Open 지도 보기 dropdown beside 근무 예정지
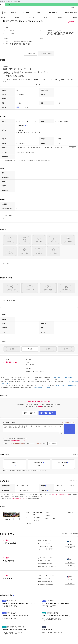The image size is (78, 644). point(73,148)
